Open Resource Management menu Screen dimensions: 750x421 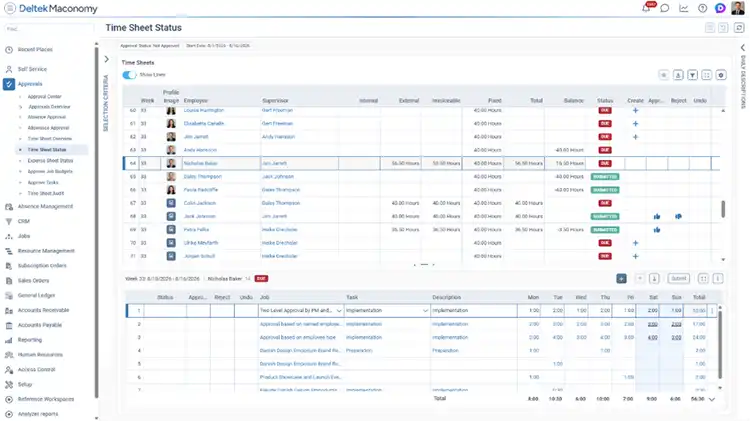pyautogui.click(x=46, y=251)
